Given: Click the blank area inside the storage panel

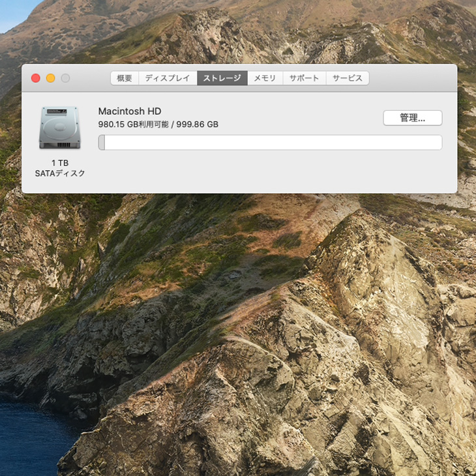Looking at the screenshot, I should click(273, 171).
